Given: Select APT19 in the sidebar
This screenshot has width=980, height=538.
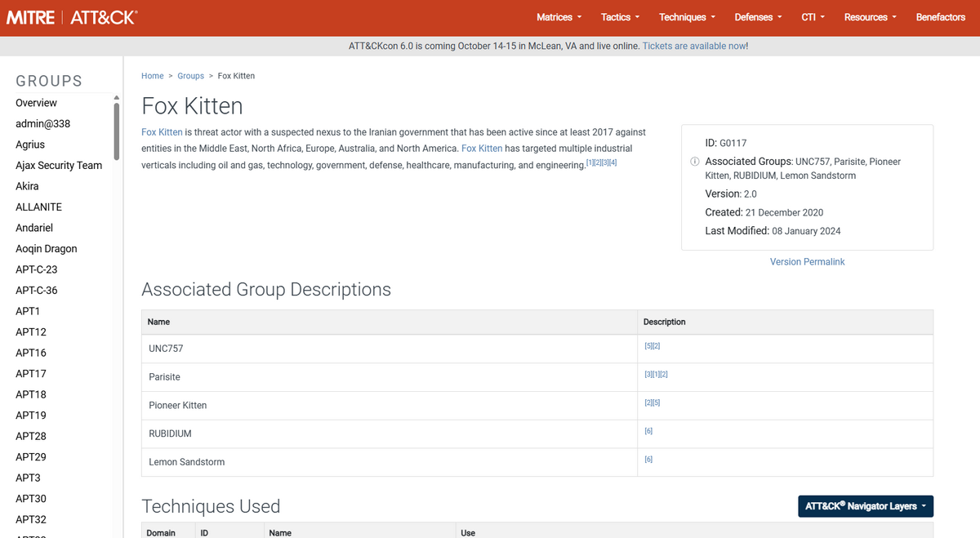Looking at the screenshot, I should (31, 416).
